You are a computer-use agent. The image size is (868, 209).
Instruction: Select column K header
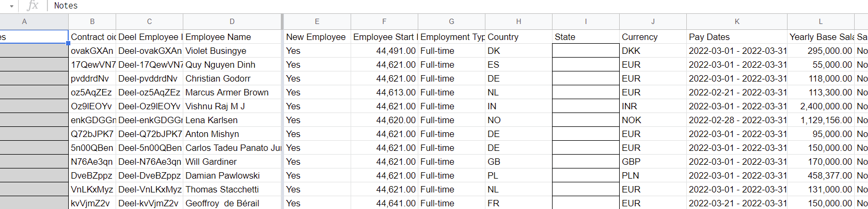(x=737, y=22)
